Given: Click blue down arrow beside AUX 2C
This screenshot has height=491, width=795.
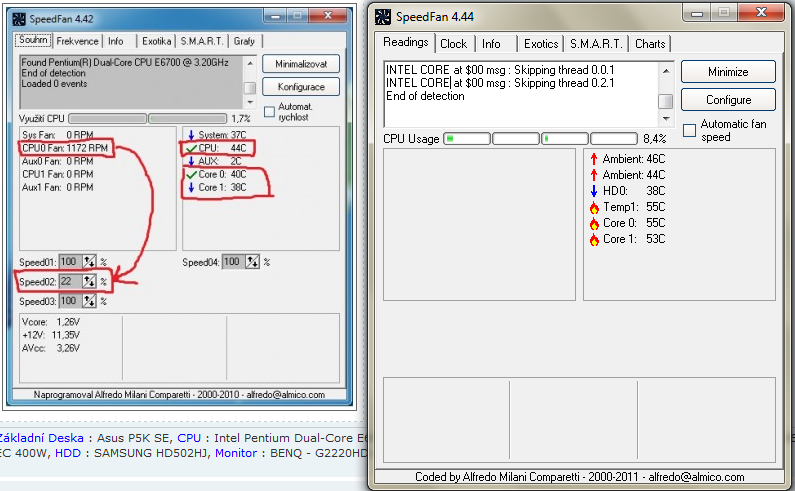Looking at the screenshot, I should [x=191, y=161].
